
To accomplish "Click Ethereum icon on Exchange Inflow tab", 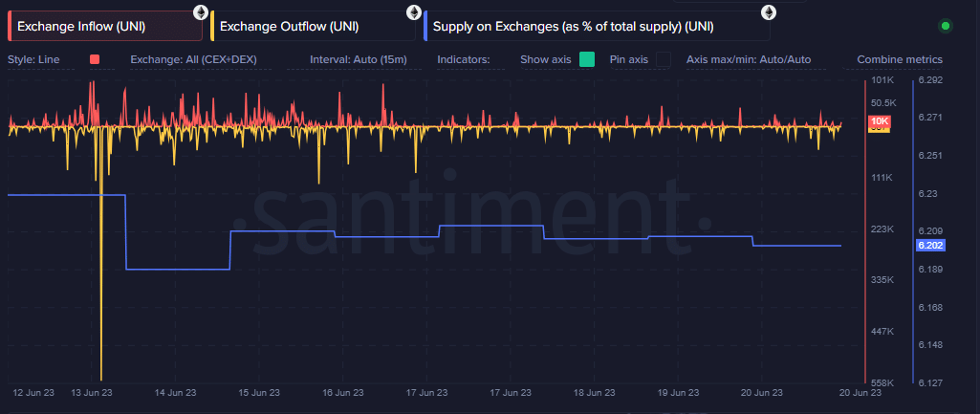I will pos(201,11).
